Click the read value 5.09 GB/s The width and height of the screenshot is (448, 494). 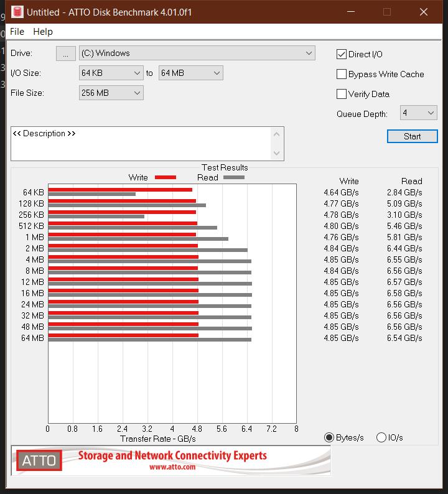coord(404,203)
